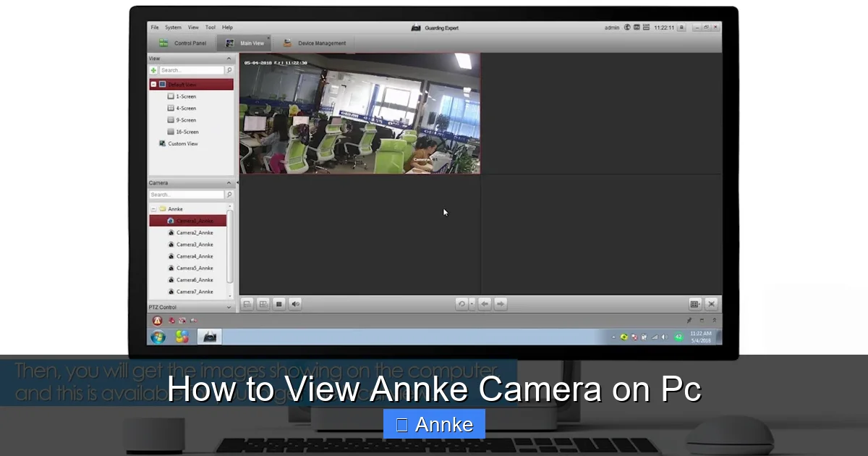Screen dimensions: 868x456
Task: Hide the left sidebar with splitter arrow
Action: 237,184
